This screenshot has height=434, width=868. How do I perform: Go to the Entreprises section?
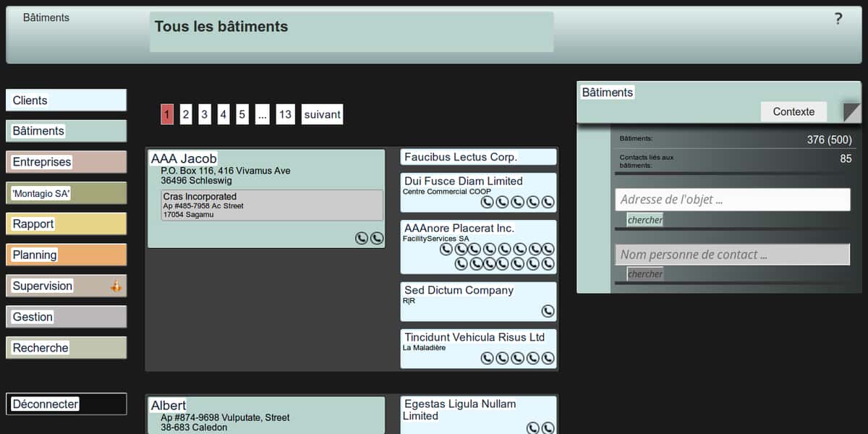coord(66,162)
